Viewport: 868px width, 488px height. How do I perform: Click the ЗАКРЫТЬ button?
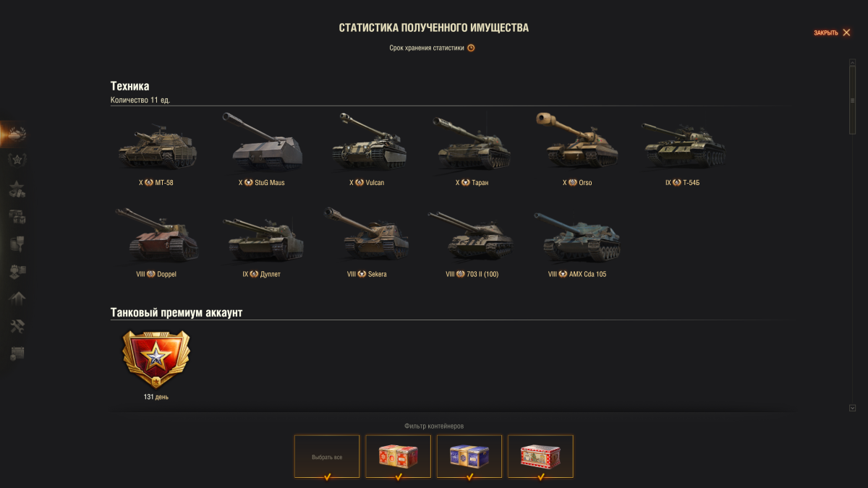(832, 33)
